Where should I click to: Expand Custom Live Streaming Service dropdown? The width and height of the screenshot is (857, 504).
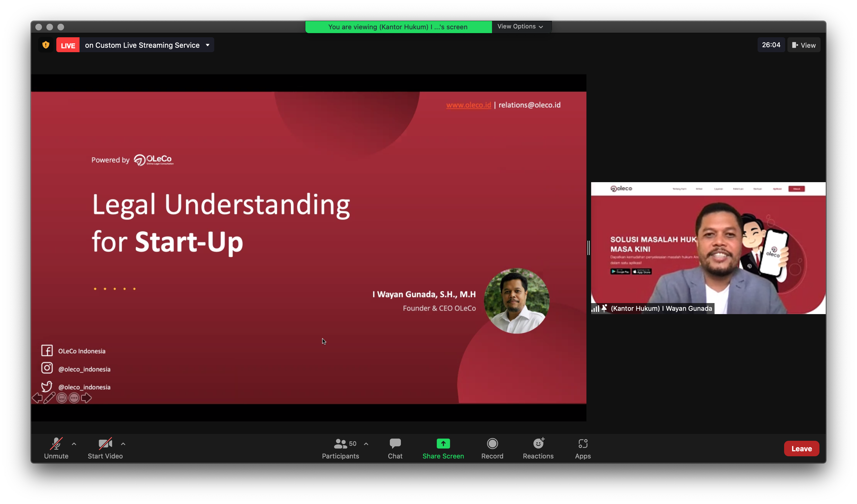coord(207,45)
